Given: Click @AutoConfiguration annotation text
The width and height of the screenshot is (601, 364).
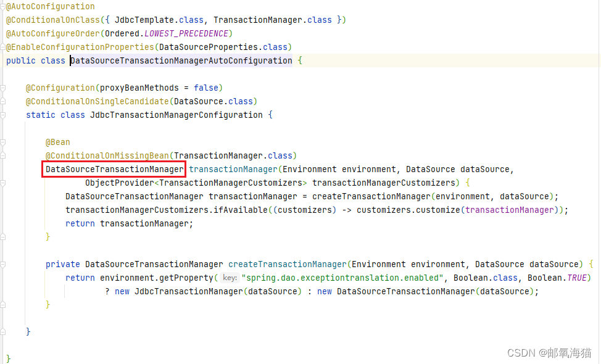Looking at the screenshot, I should [x=51, y=7].
